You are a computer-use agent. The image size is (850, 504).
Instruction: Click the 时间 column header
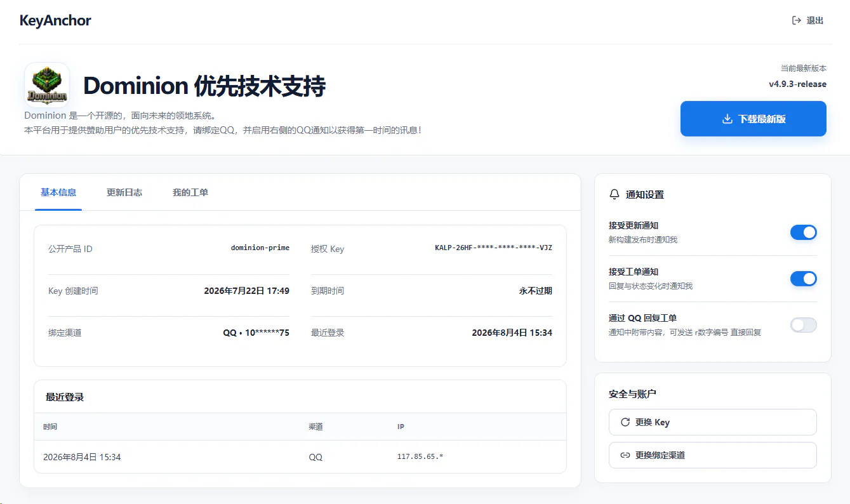[x=50, y=427]
